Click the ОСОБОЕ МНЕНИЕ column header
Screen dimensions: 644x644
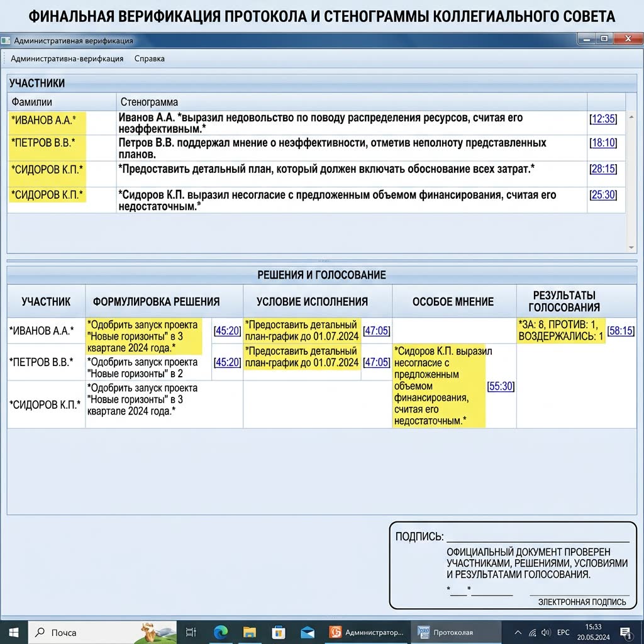tap(453, 301)
